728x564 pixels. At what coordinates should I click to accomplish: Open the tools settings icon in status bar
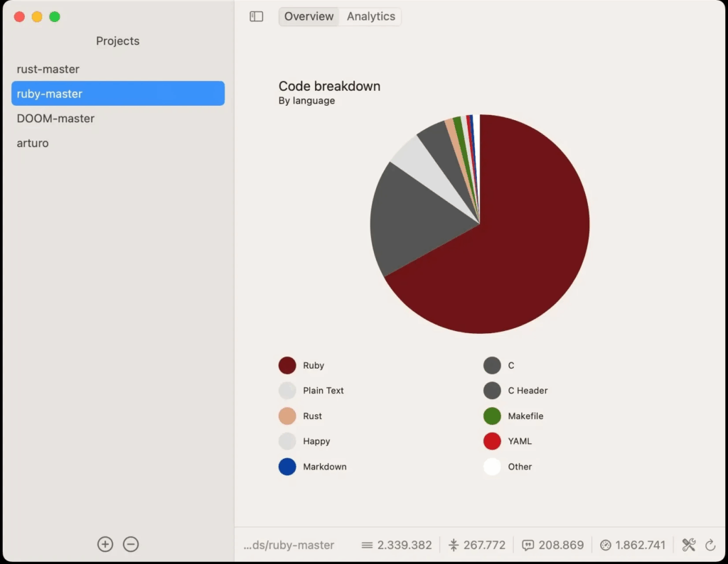click(x=689, y=545)
